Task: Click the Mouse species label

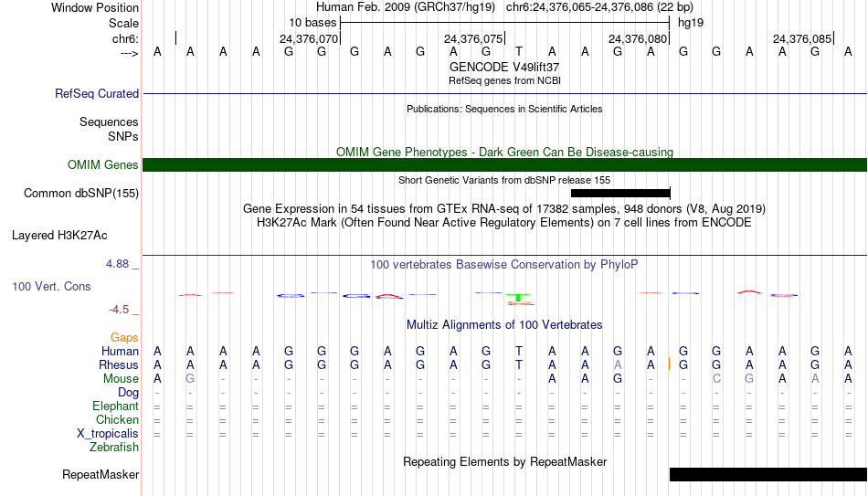Action: click(x=121, y=379)
